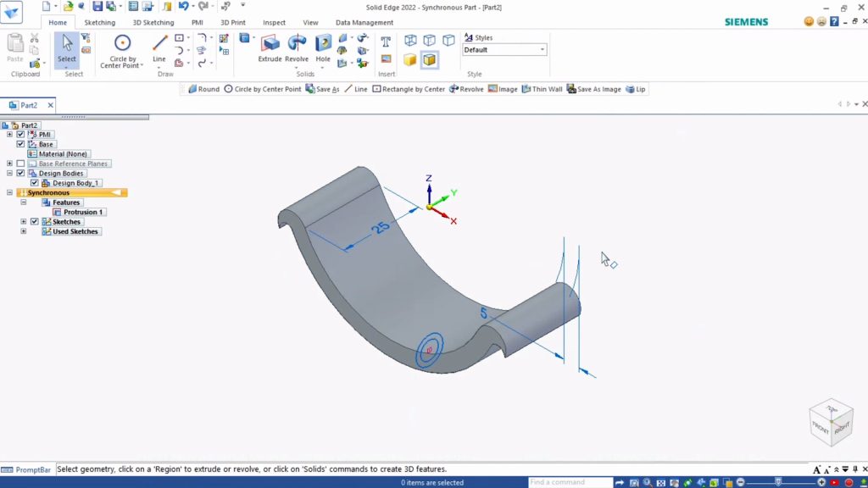The width and height of the screenshot is (868, 488).
Task: Click the Undo arrow icon
Action: tap(183, 7)
